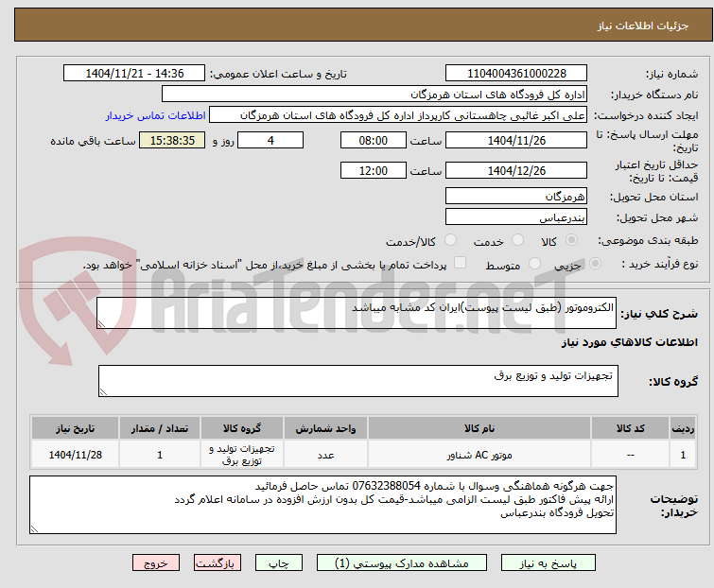
Task: Click the delivery city field بندرعباس
Action: [516, 217]
